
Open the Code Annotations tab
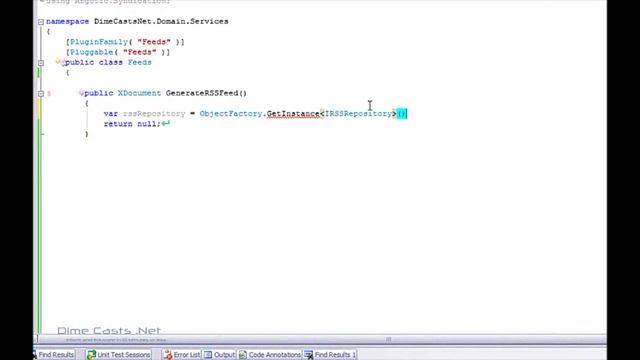pyautogui.click(x=270, y=355)
